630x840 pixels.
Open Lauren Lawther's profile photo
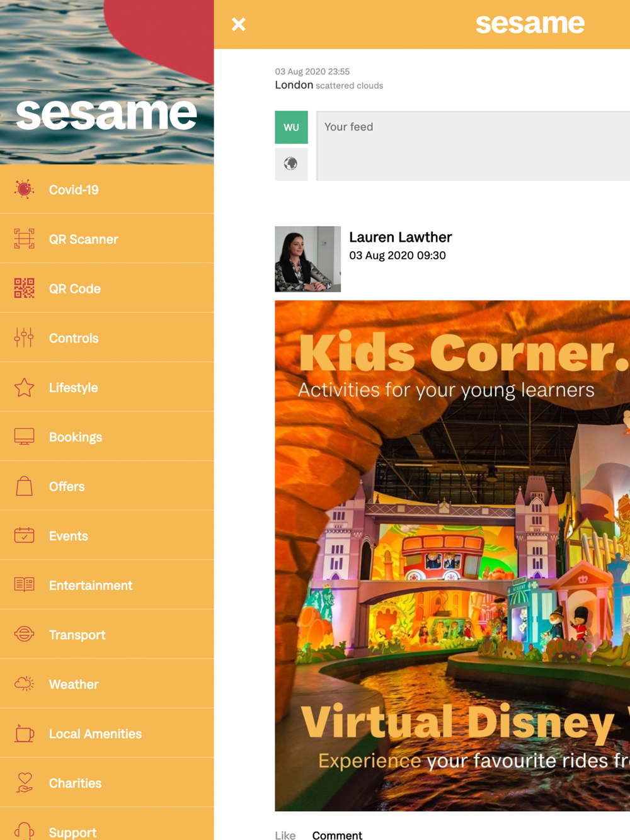click(x=307, y=259)
